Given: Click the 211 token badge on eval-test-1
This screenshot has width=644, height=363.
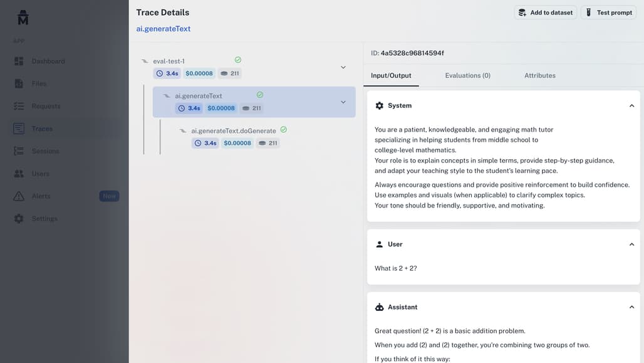Looking at the screenshot, I should (x=229, y=73).
